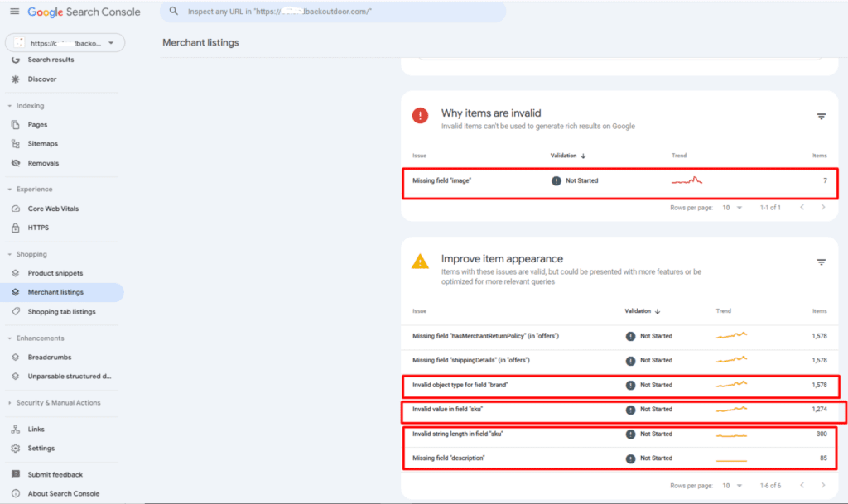Open the hamburger main menu
Screen dimensions: 848x504
pos(14,12)
